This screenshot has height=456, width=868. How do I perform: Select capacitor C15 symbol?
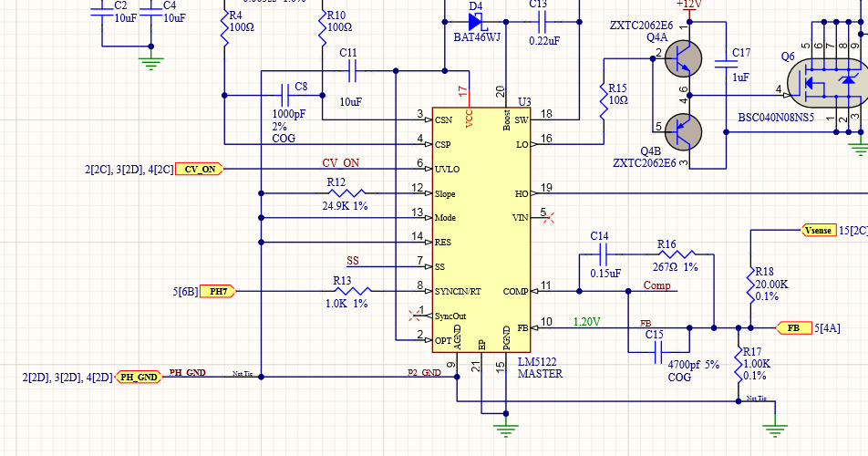coord(658,352)
